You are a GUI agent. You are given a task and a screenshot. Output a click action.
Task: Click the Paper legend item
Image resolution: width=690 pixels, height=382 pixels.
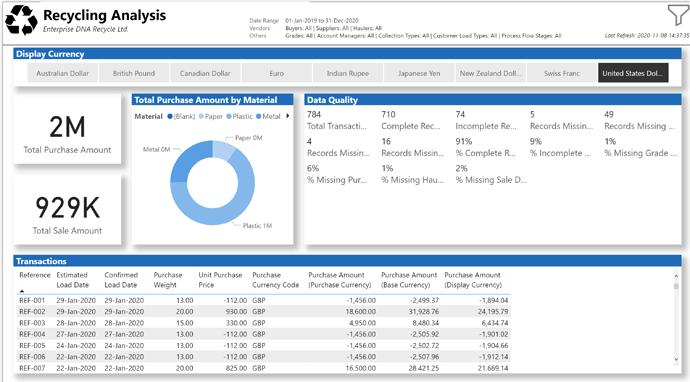click(x=211, y=117)
